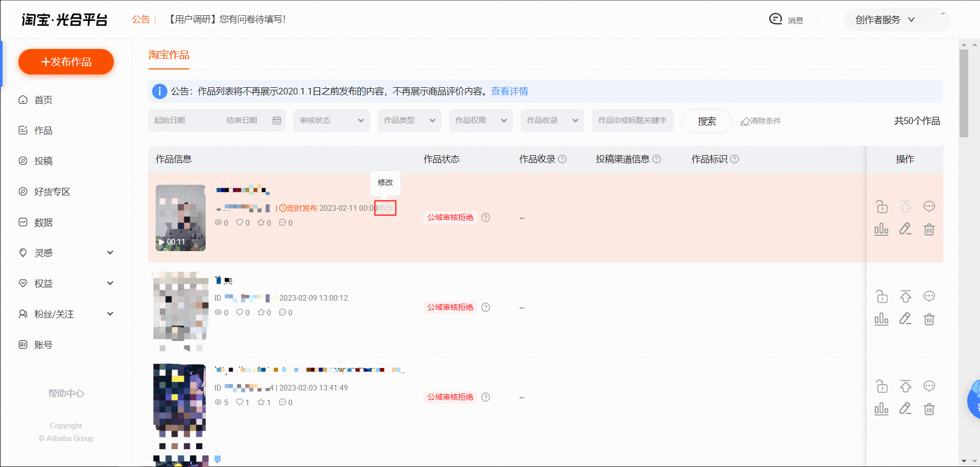Open the 消息 messages icon in header
This screenshot has height=467, width=980.
coord(776,19)
